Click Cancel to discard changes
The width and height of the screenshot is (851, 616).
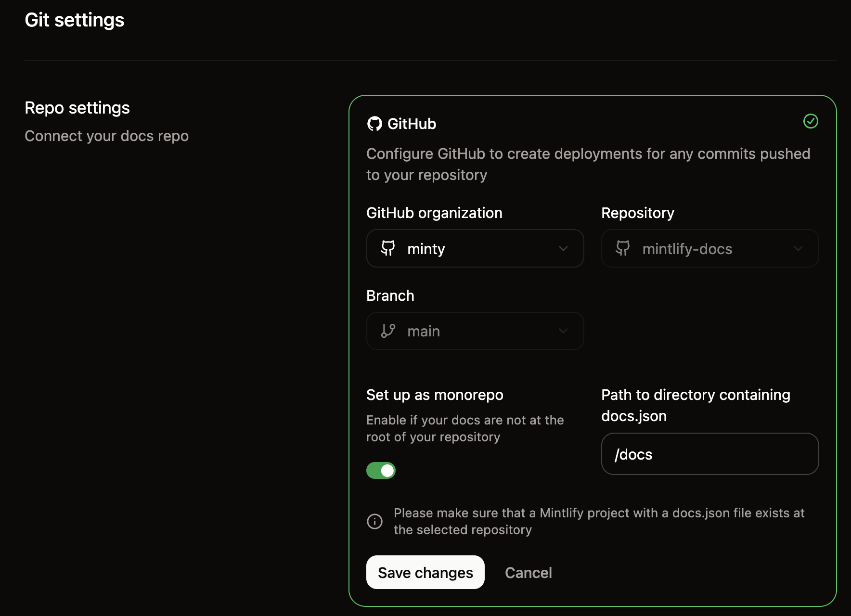coord(528,572)
